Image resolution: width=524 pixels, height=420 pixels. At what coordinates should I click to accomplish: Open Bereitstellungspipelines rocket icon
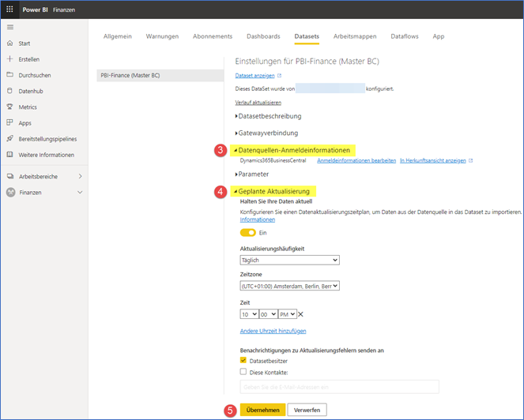click(x=9, y=139)
